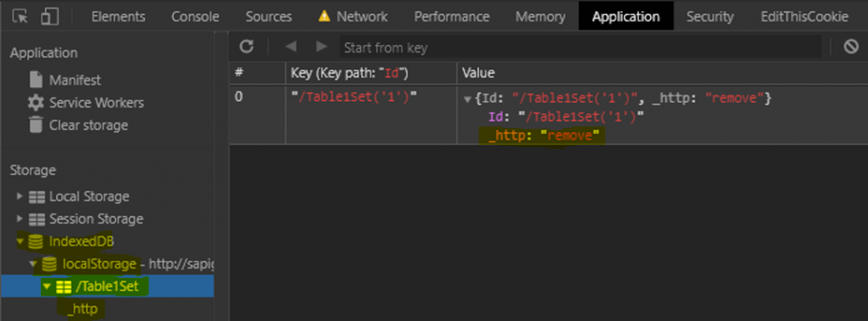
Task: Switch to the Network tab
Action: click(x=353, y=17)
